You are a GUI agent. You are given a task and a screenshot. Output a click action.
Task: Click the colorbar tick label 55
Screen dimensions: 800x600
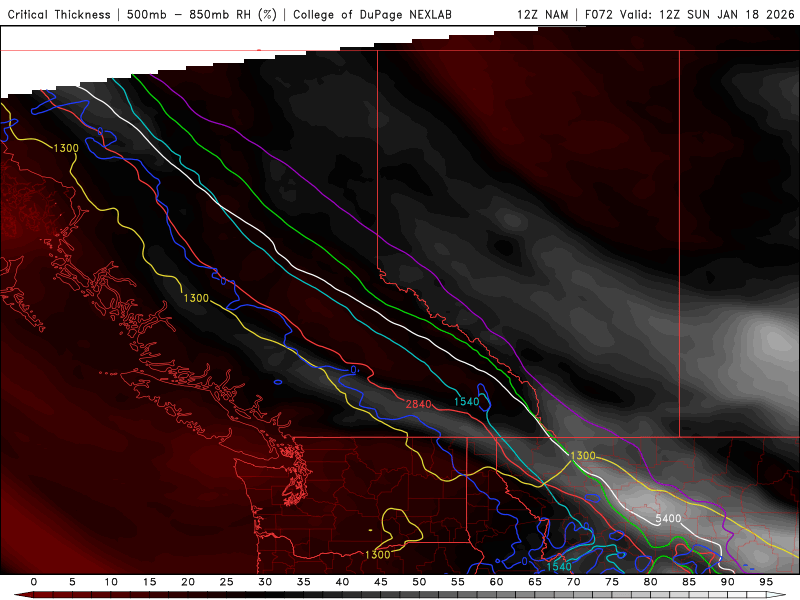point(458,582)
